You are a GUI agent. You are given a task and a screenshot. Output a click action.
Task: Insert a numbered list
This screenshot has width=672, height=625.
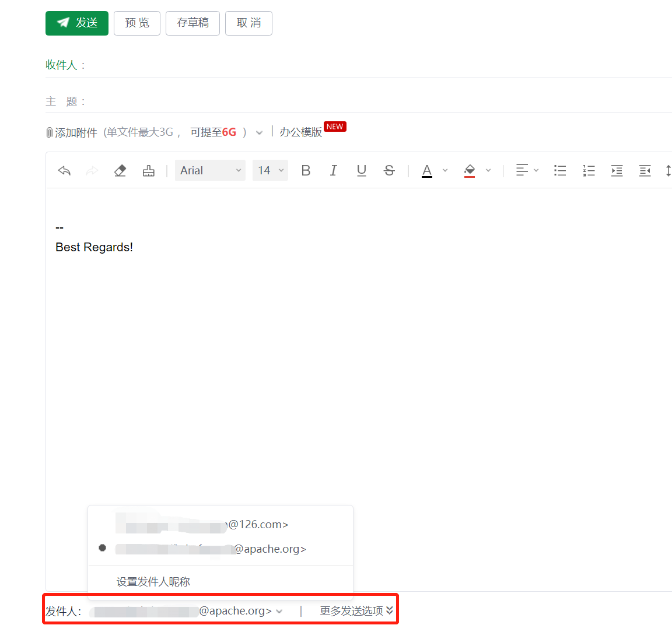(589, 170)
